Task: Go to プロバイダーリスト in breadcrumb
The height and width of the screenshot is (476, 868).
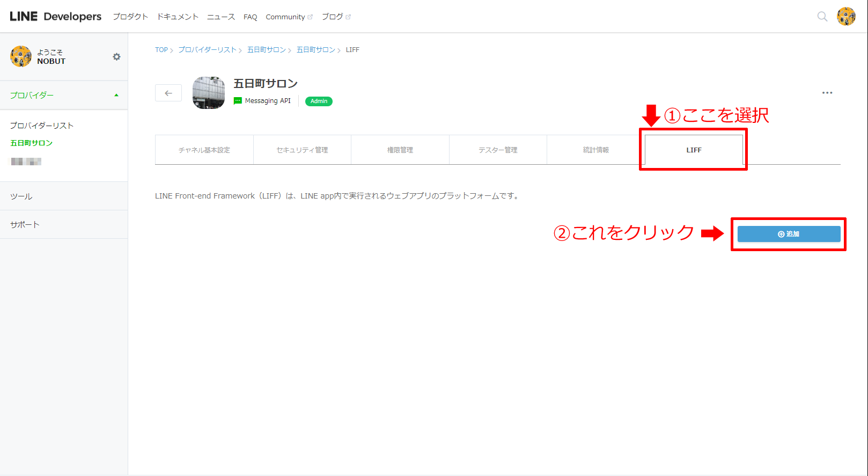Action: click(207, 49)
